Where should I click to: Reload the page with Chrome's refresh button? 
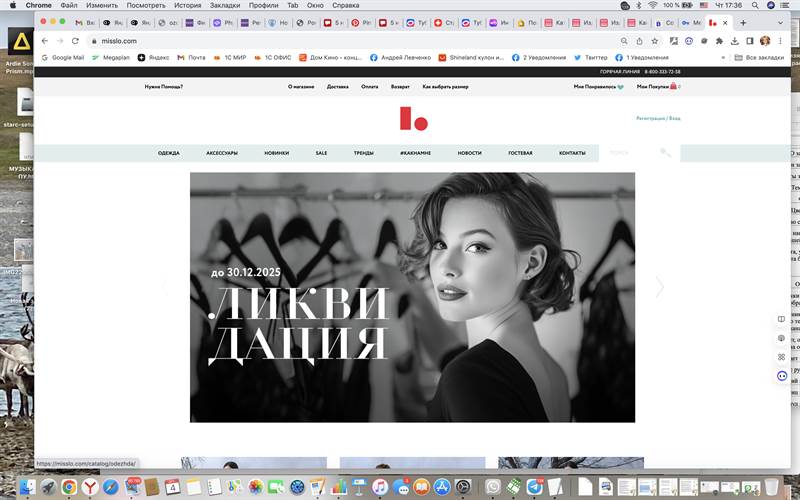coord(76,41)
